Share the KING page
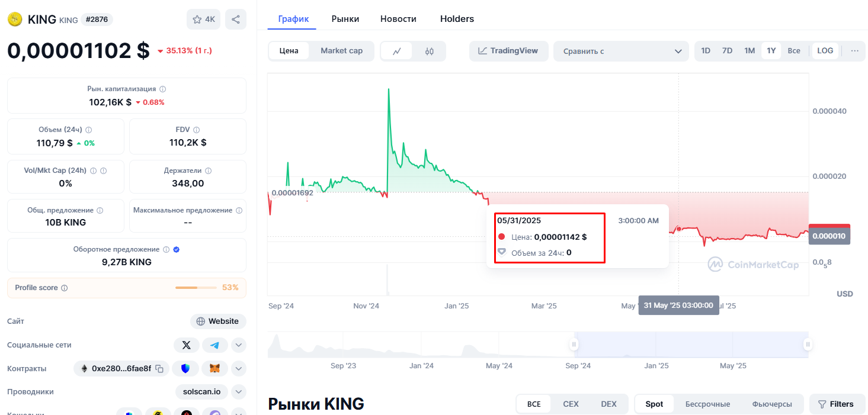Screen dimensions: 868x415 pos(236,20)
